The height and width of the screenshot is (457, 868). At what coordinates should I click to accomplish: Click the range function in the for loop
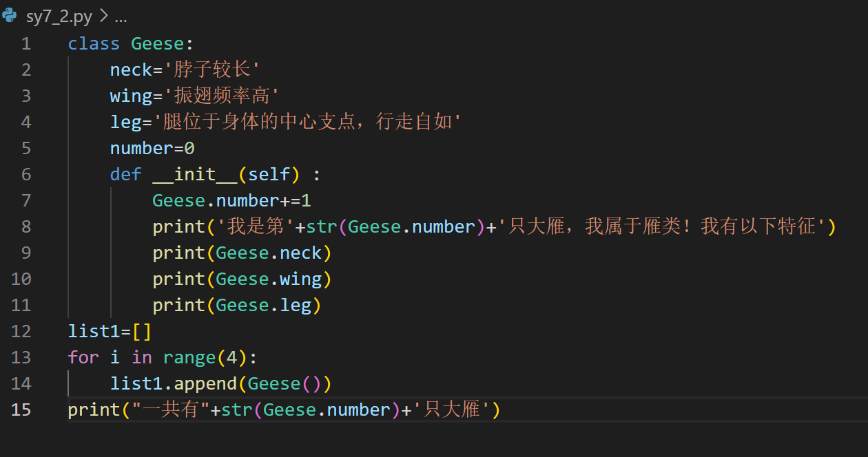click(189, 358)
